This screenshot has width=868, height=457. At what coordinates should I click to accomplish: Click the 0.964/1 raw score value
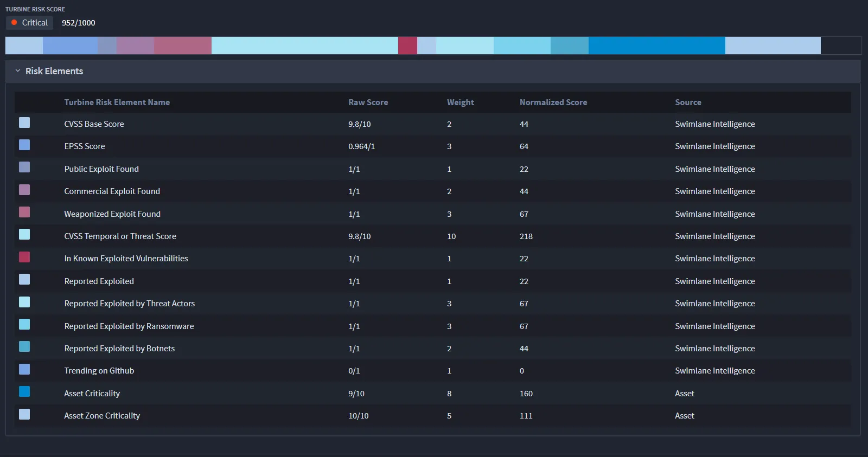[x=362, y=146]
